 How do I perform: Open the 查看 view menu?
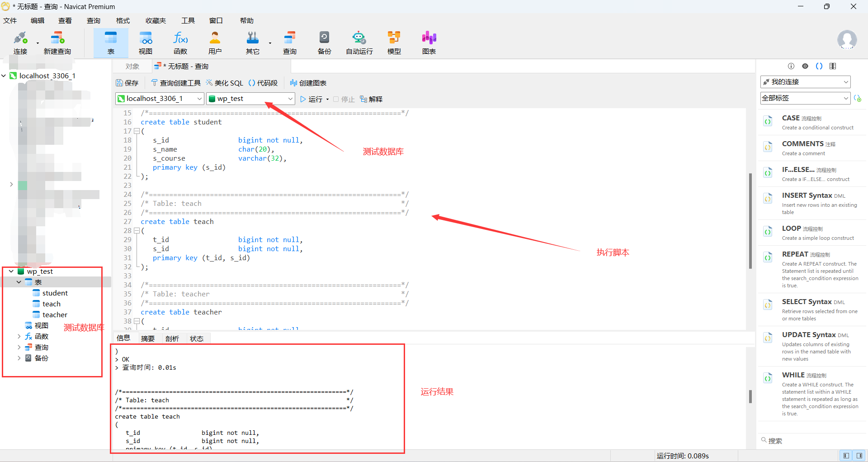point(65,21)
